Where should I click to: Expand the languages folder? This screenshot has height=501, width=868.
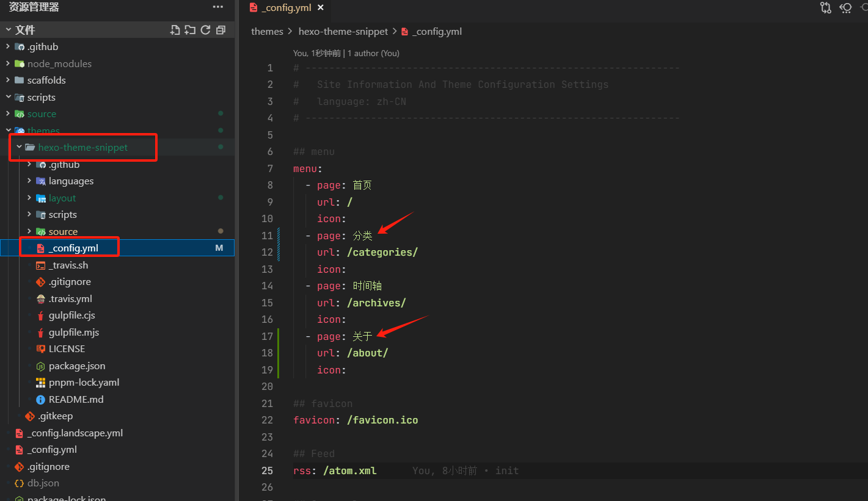pos(71,181)
